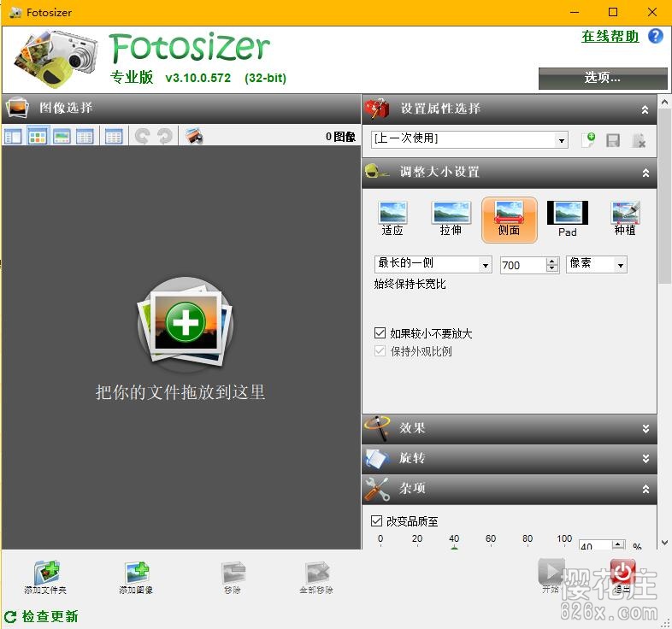The image size is (672, 629).
Task: Click the scrollbar down arrow in settings panel
Action: point(664,543)
